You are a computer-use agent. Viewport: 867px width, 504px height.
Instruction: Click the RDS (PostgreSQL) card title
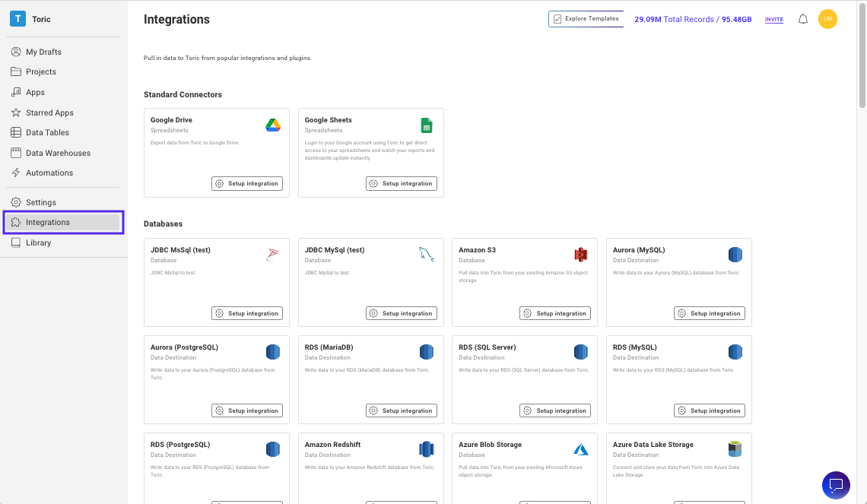click(x=180, y=445)
